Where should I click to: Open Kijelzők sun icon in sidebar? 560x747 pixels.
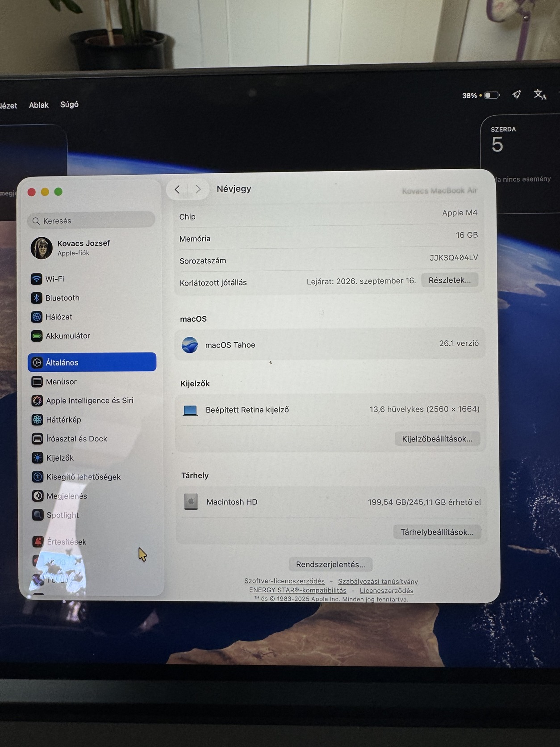38,458
